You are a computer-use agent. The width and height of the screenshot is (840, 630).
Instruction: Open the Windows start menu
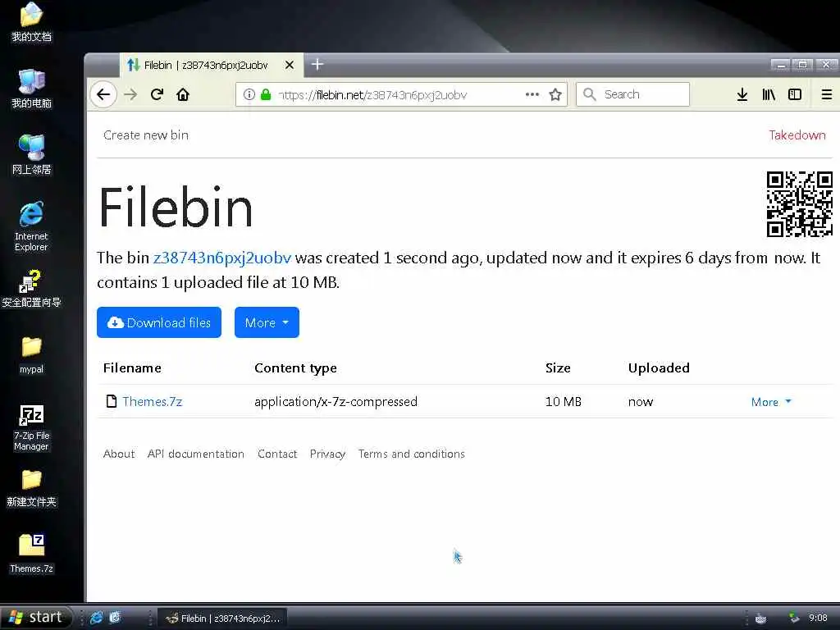click(35, 617)
